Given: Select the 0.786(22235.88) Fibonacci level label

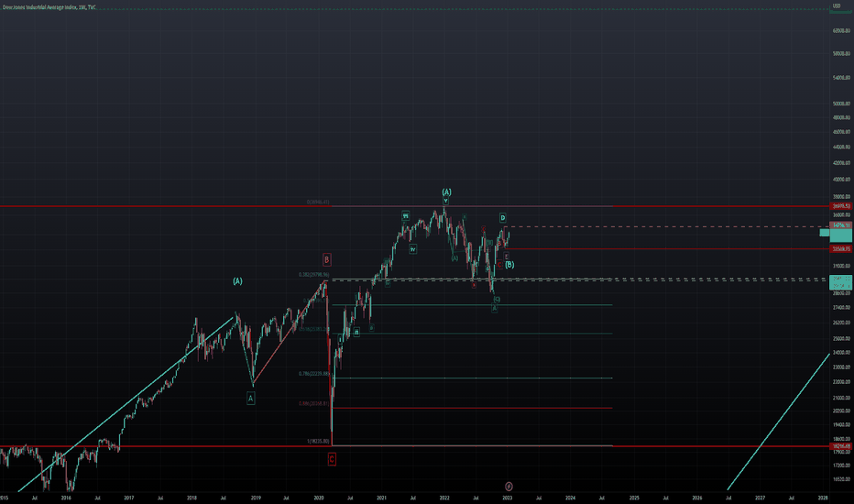Looking at the screenshot, I should 314,374.
